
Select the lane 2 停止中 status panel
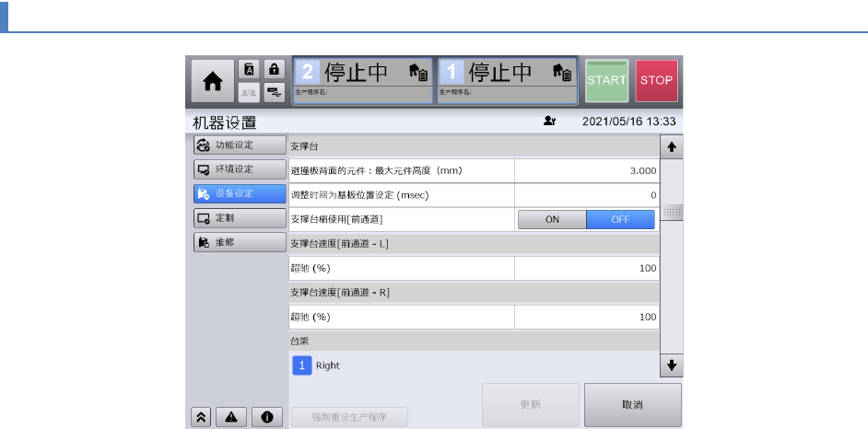pos(363,81)
